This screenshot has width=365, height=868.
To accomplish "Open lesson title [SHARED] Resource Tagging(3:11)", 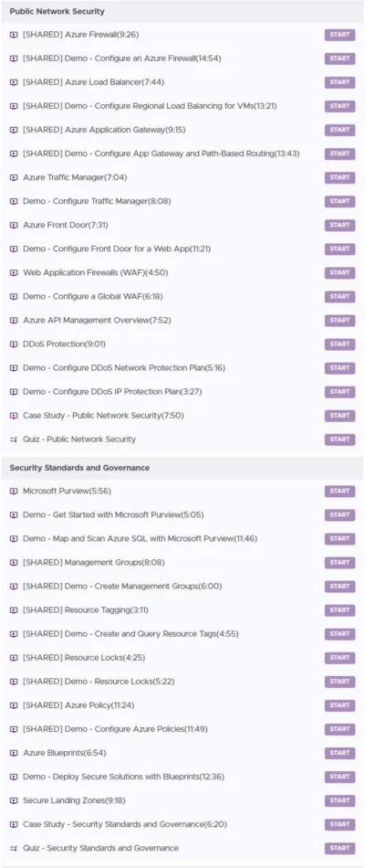I will coord(86,610).
